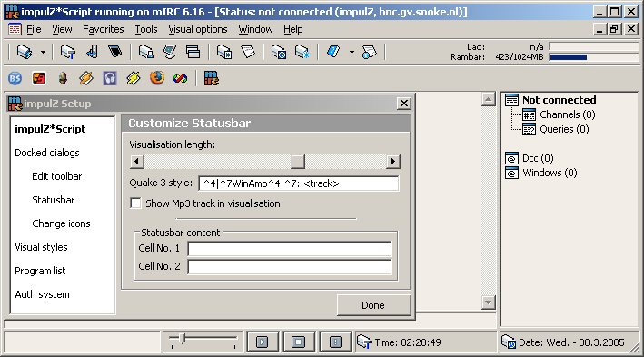This screenshot has width=644, height=357.
Task: Click the connect icon in main toolbar
Action: click(25, 52)
